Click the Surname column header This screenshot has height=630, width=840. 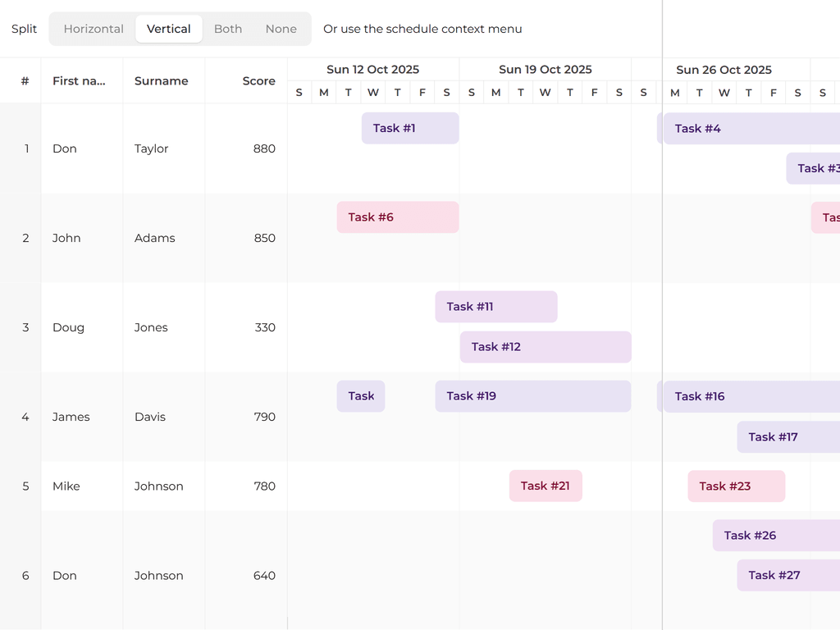pyautogui.click(x=161, y=80)
